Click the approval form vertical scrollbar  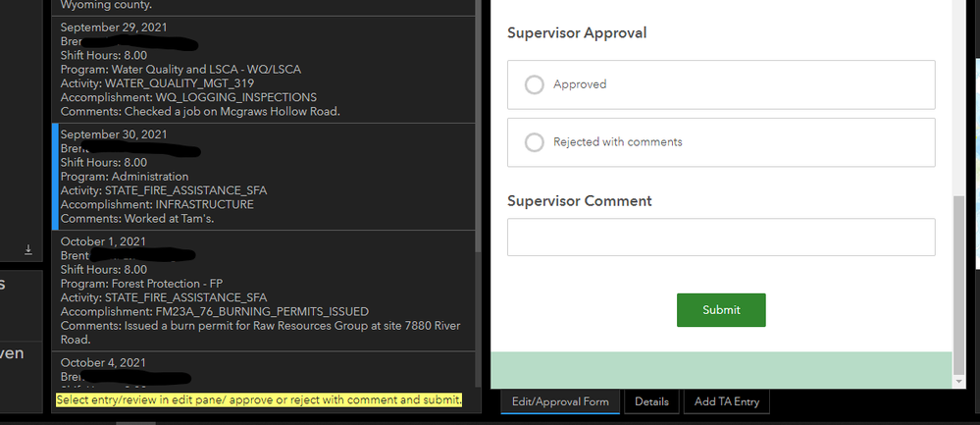tap(958, 285)
